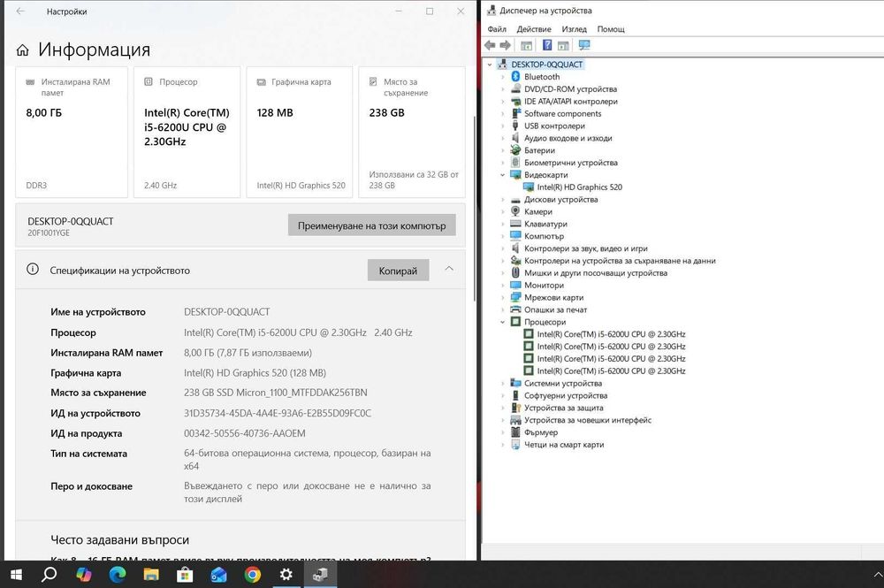The height and width of the screenshot is (588, 884).
Task: Select Intel(R) HD Graphics 520 device
Action: [x=580, y=187]
